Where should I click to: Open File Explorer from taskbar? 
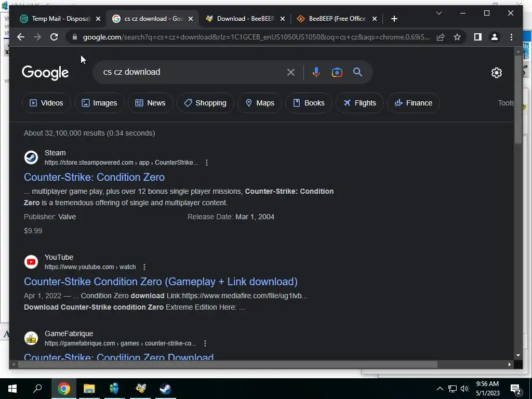pos(89,389)
